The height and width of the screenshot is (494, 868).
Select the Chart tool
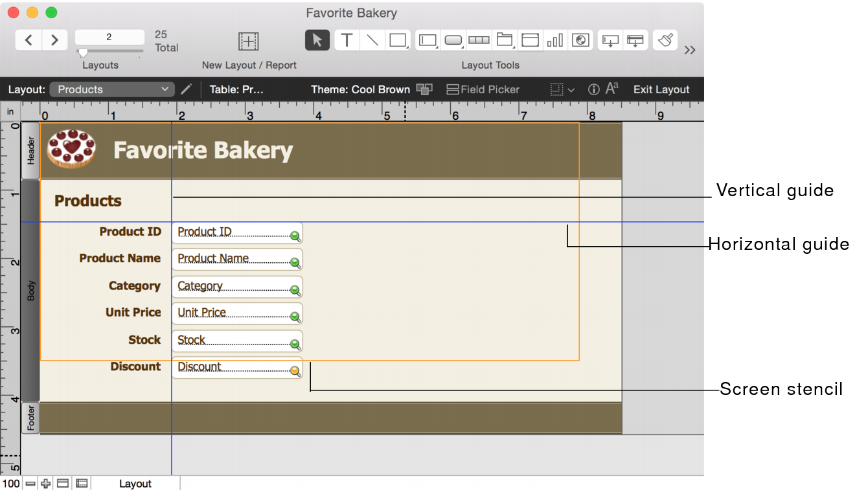pyautogui.click(x=555, y=40)
